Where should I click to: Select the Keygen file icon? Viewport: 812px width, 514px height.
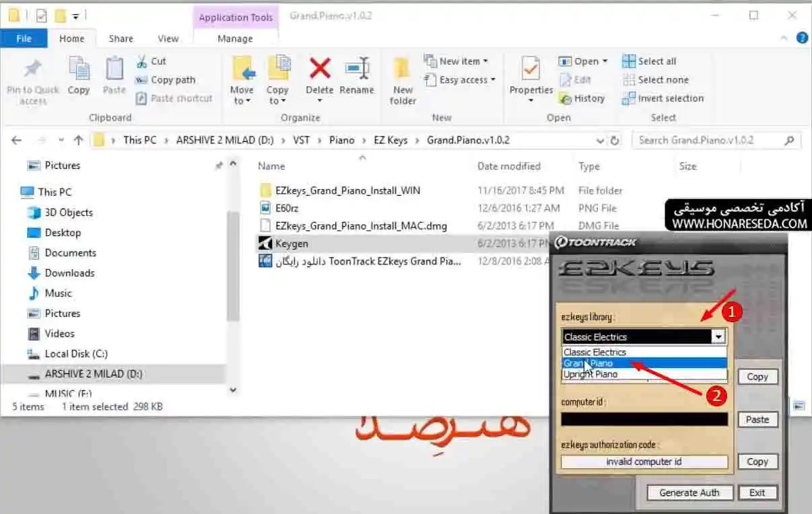265,244
